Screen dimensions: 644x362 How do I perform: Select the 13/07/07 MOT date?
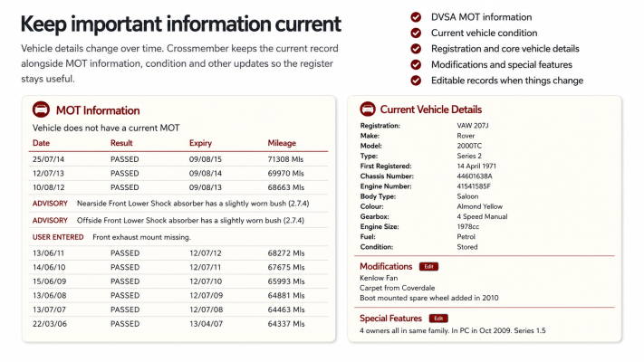click(x=49, y=310)
